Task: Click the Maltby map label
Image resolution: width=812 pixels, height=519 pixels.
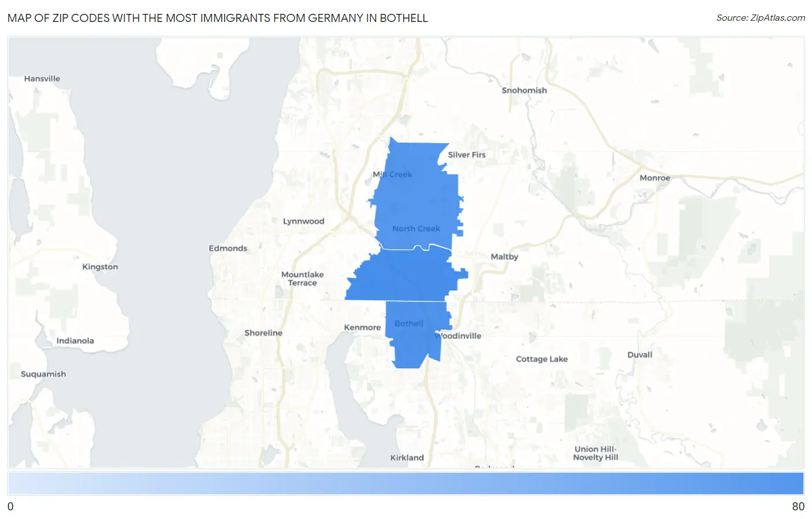Action: (x=504, y=257)
